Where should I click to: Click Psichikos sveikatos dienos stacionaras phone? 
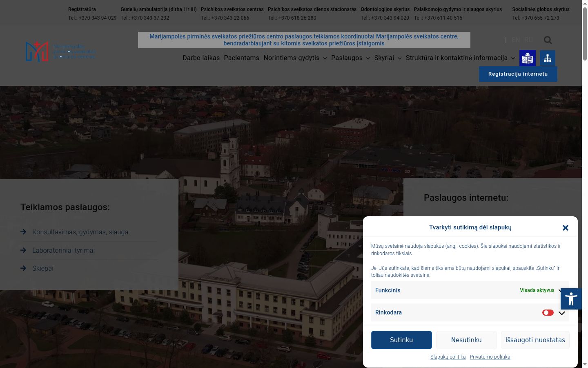point(292,18)
